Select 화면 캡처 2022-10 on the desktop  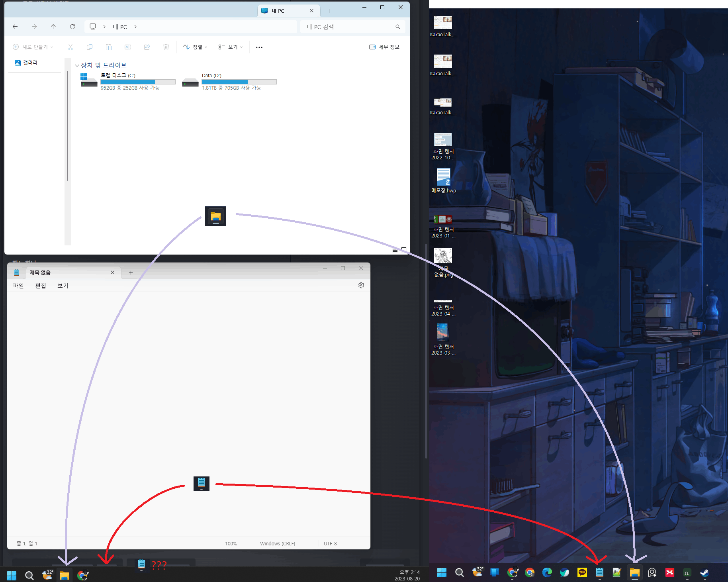coord(443,146)
